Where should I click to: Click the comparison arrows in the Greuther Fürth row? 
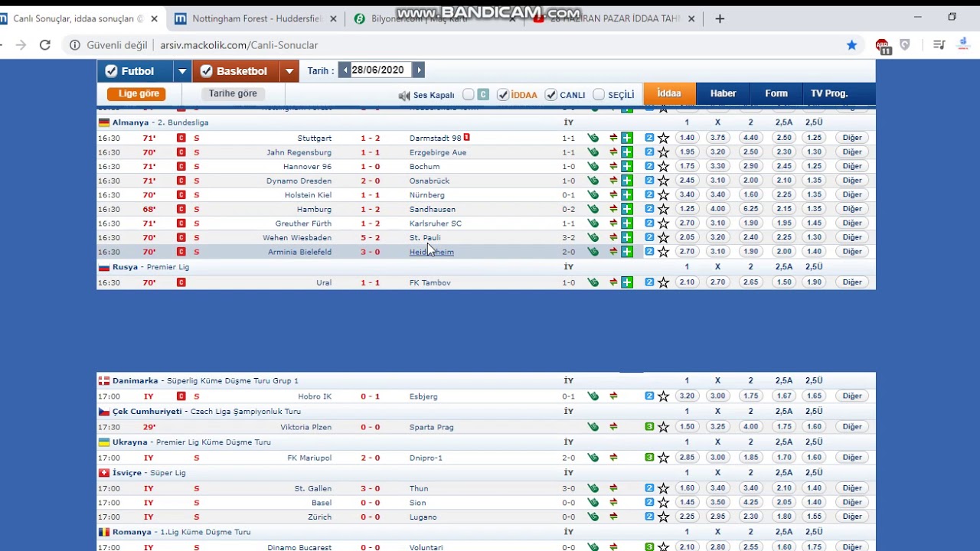coord(613,223)
